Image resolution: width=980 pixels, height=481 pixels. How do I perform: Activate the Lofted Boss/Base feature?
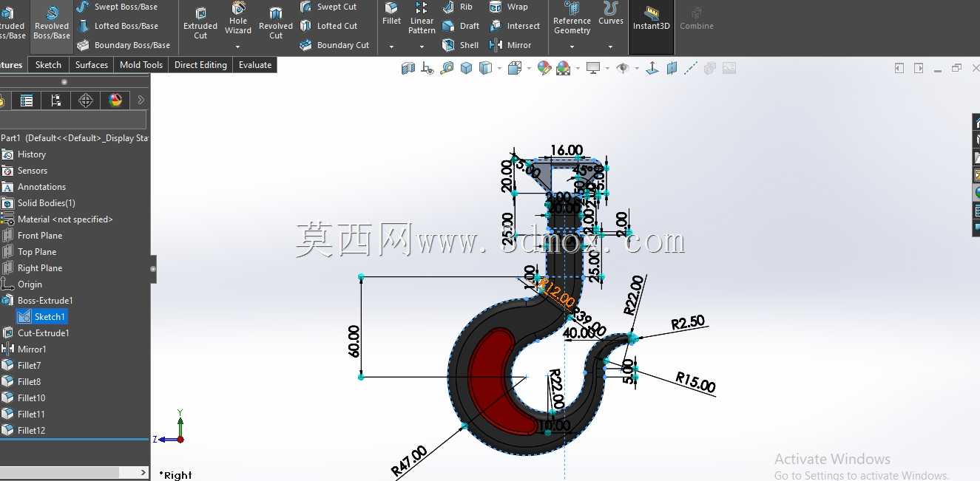[x=118, y=26]
